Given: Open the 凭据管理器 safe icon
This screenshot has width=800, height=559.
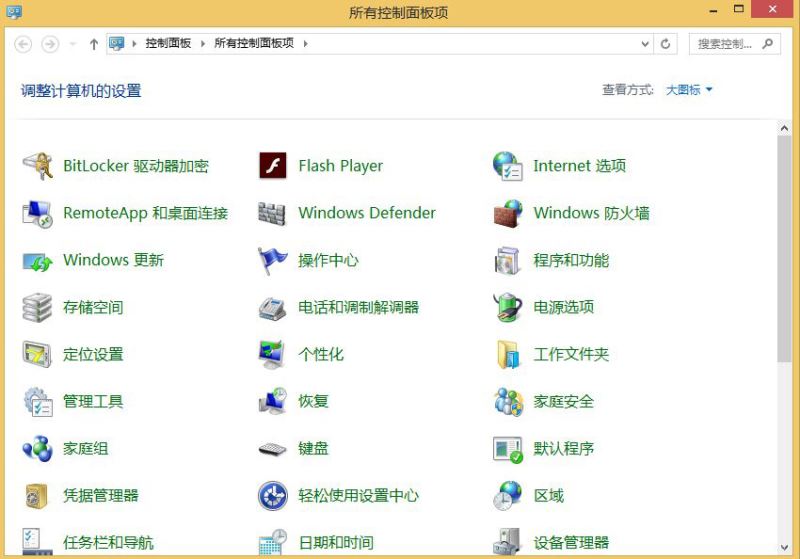Looking at the screenshot, I should coord(37,496).
